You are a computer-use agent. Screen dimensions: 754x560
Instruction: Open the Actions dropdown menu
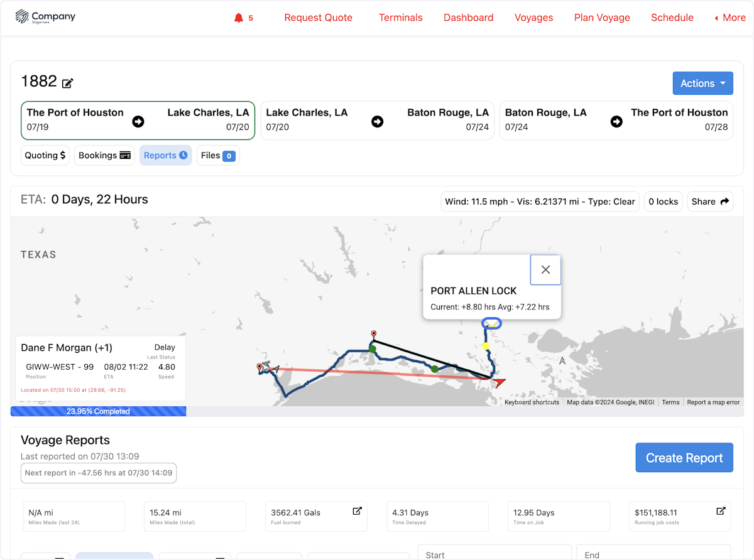coord(702,83)
